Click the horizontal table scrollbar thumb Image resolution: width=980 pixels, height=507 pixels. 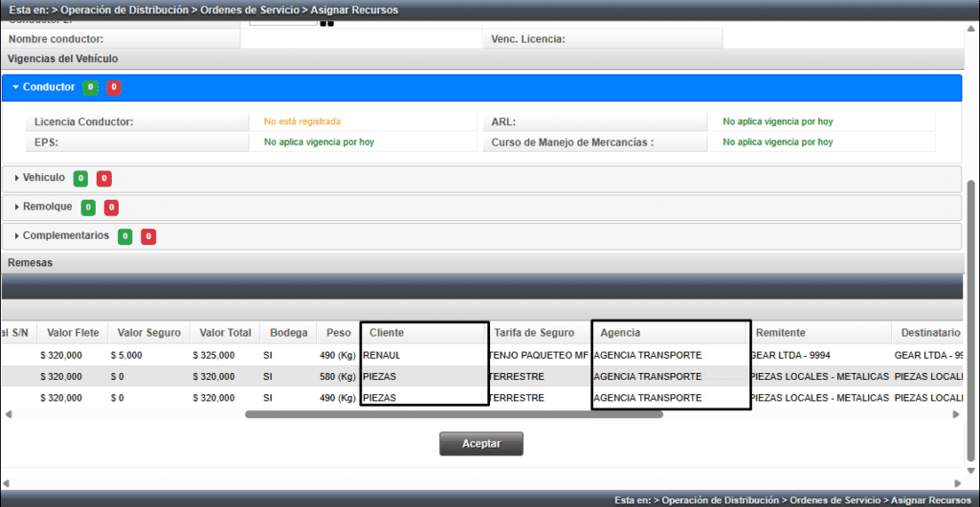tap(455, 415)
